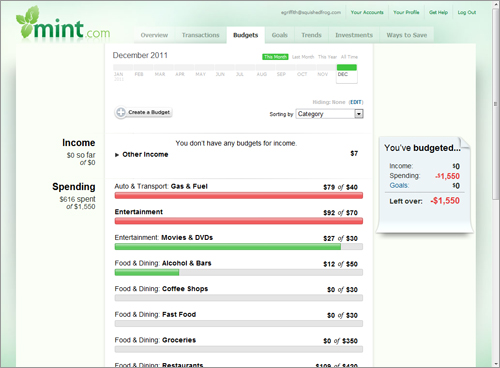Select the Budgets tab
Viewport: 500px width, 368px height.
click(246, 35)
